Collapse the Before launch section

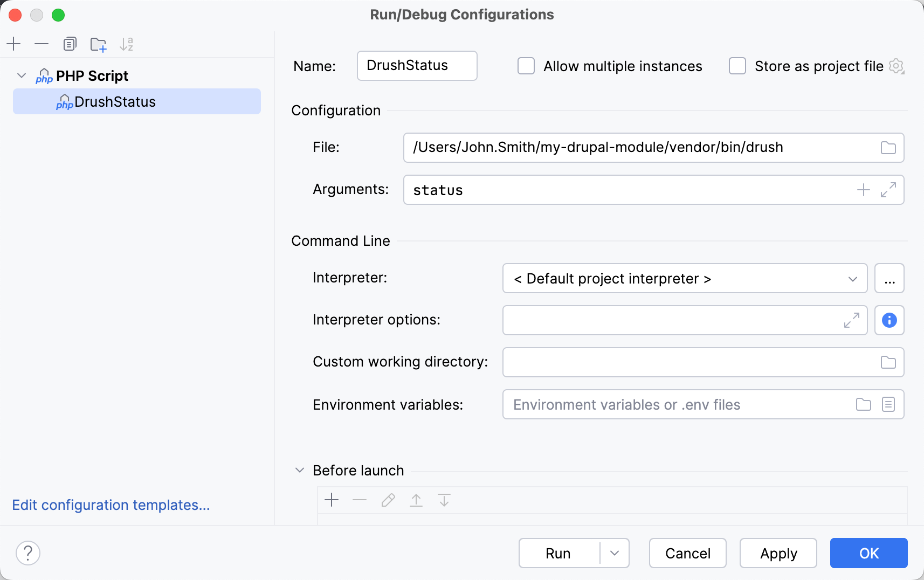pos(299,470)
